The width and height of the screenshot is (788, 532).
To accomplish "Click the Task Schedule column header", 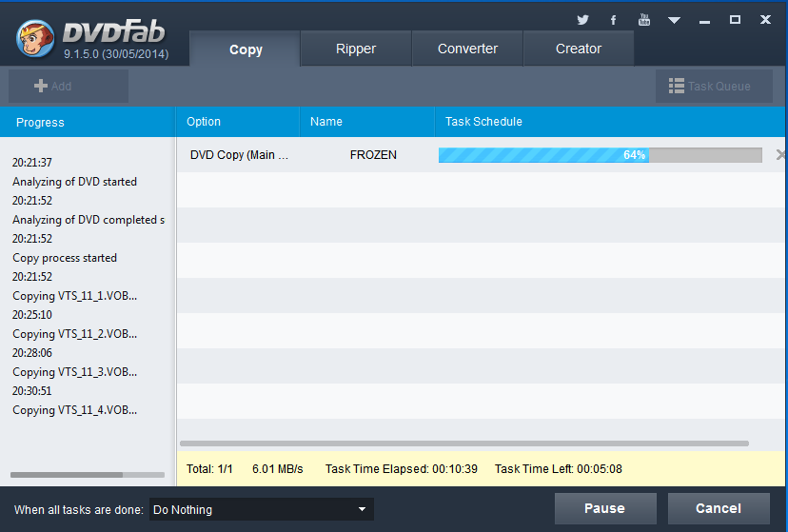I will click(x=610, y=122).
